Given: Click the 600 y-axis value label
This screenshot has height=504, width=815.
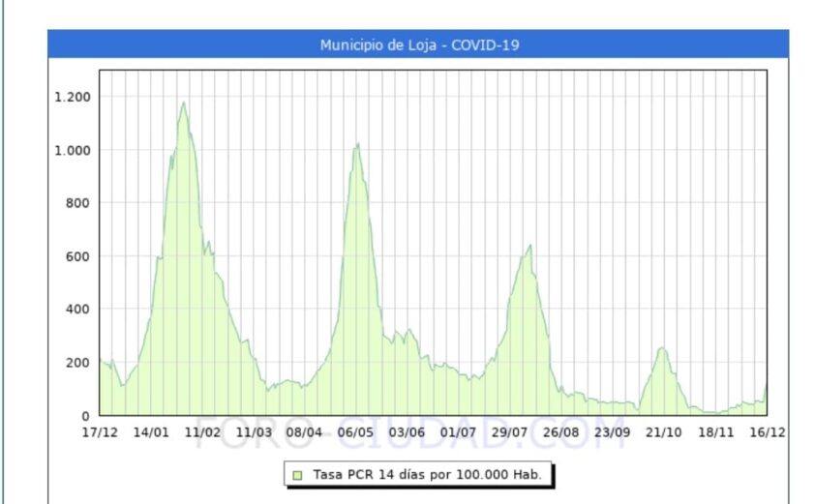Looking at the screenshot, I should [75, 256].
